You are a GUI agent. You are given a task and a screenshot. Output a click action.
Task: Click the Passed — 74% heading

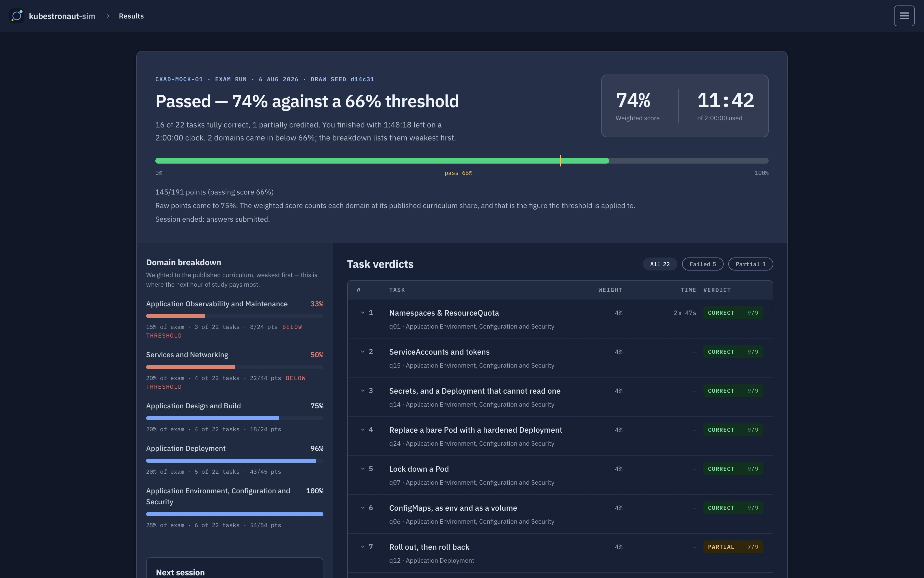pyautogui.click(x=307, y=101)
